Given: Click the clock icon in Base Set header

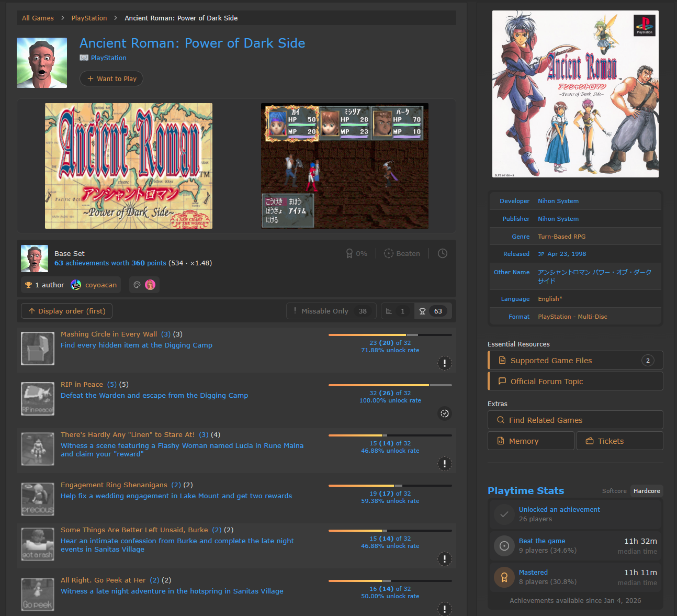Looking at the screenshot, I should (x=443, y=253).
